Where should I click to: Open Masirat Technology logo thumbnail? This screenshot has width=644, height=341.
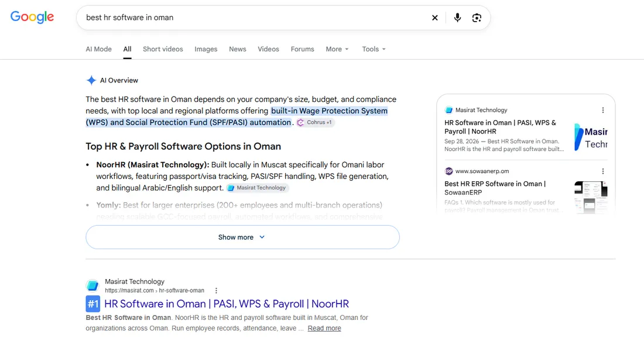(x=591, y=137)
